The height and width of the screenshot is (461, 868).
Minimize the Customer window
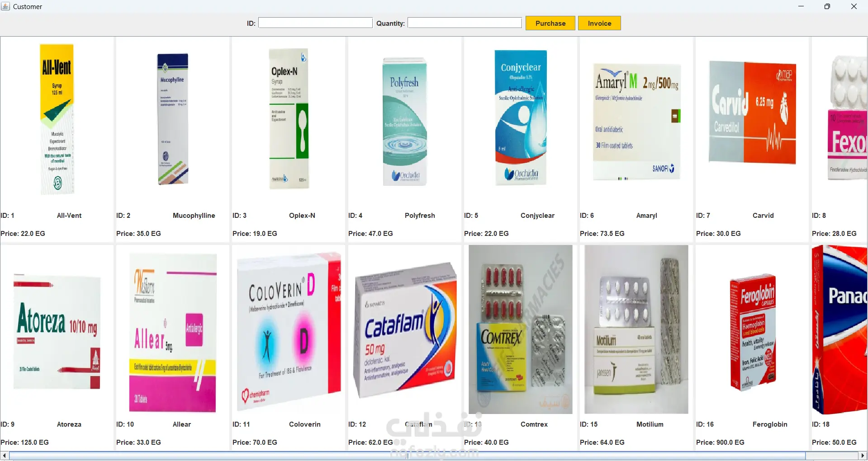pos(801,6)
